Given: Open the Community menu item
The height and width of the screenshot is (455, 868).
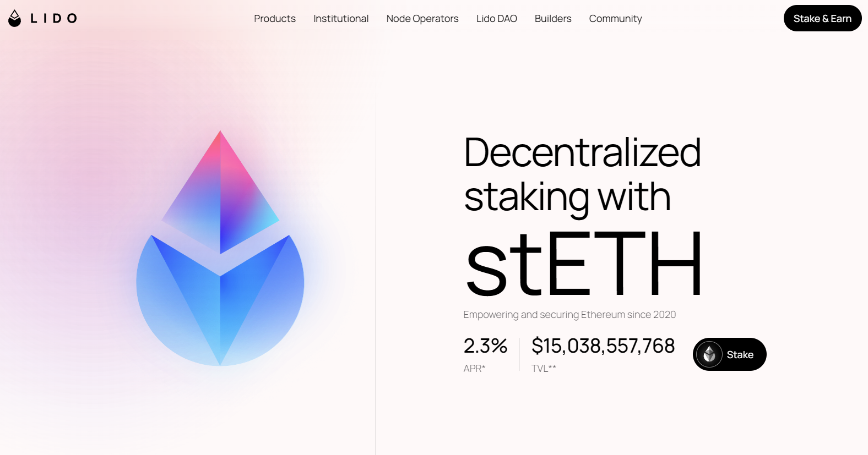Looking at the screenshot, I should point(615,19).
